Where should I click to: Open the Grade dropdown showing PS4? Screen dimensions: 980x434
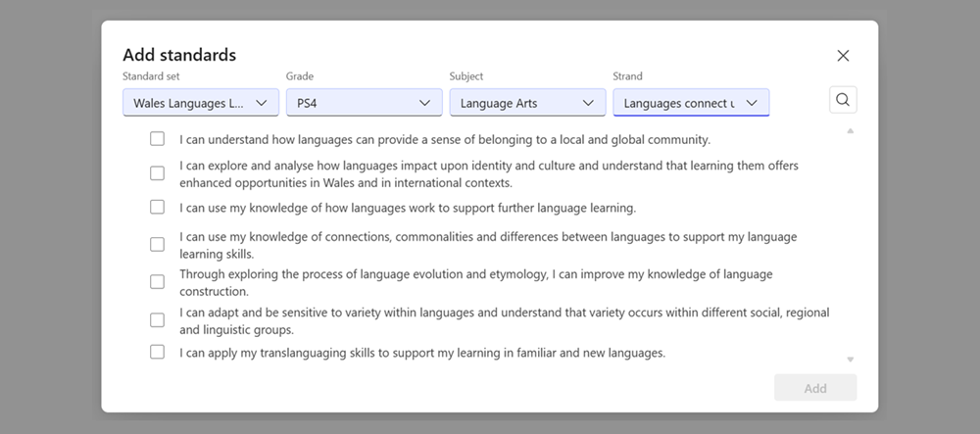pyautogui.click(x=365, y=103)
